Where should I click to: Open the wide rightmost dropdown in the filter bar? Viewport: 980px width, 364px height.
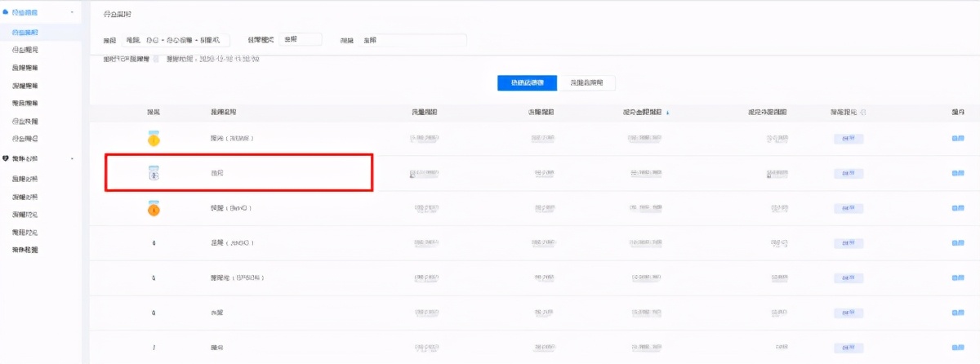(x=412, y=39)
